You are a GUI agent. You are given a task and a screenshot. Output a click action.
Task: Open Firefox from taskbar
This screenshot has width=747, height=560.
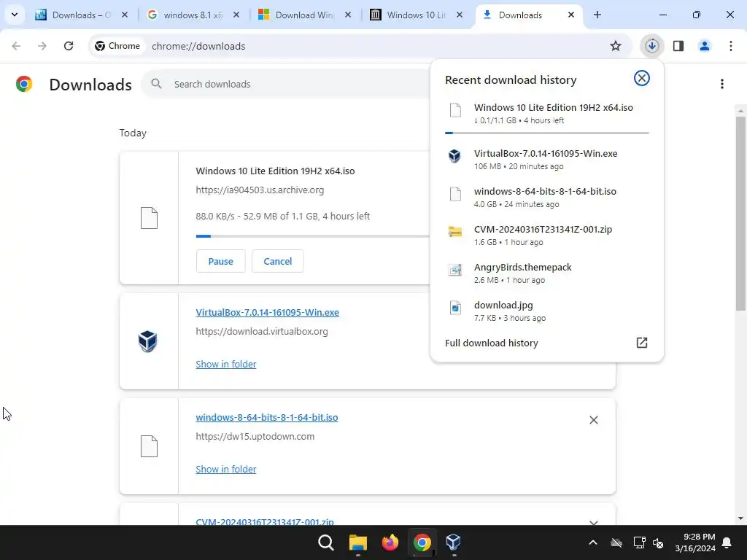390,542
